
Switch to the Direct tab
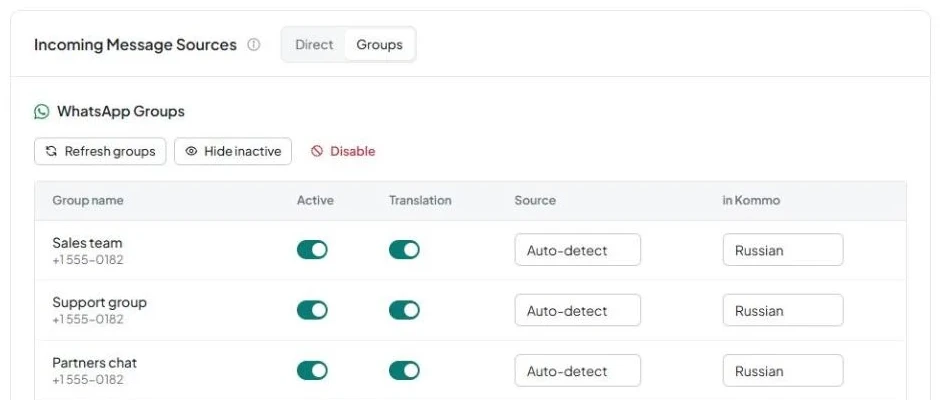pos(314,45)
